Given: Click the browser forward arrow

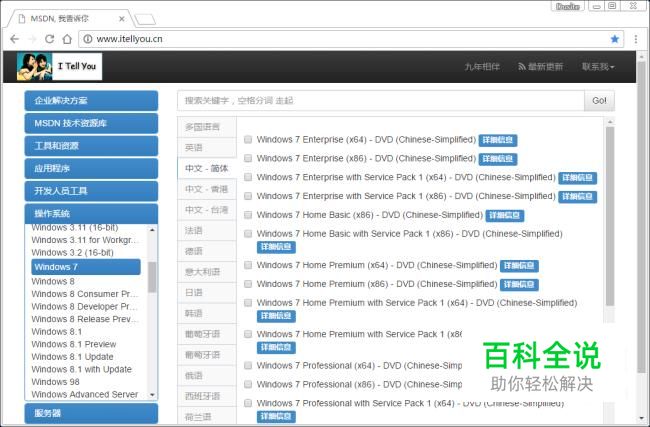Looking at the screenshot, I should [32, 39].
